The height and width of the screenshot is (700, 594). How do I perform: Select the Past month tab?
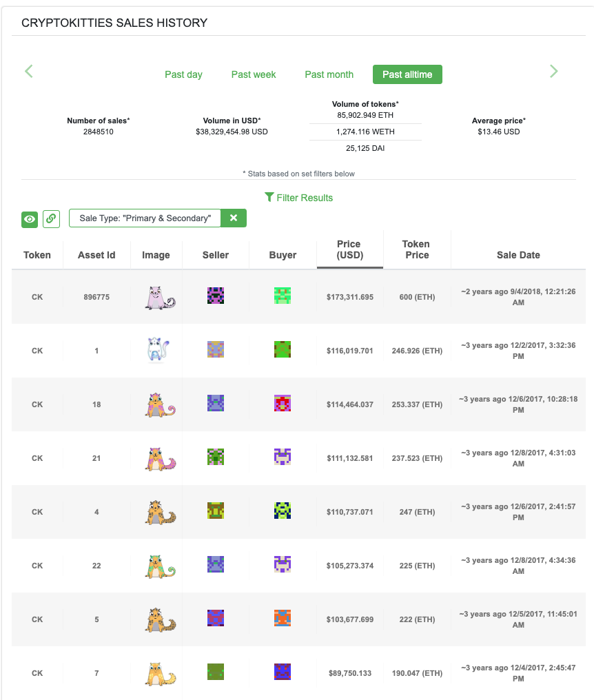click(329, 74)
